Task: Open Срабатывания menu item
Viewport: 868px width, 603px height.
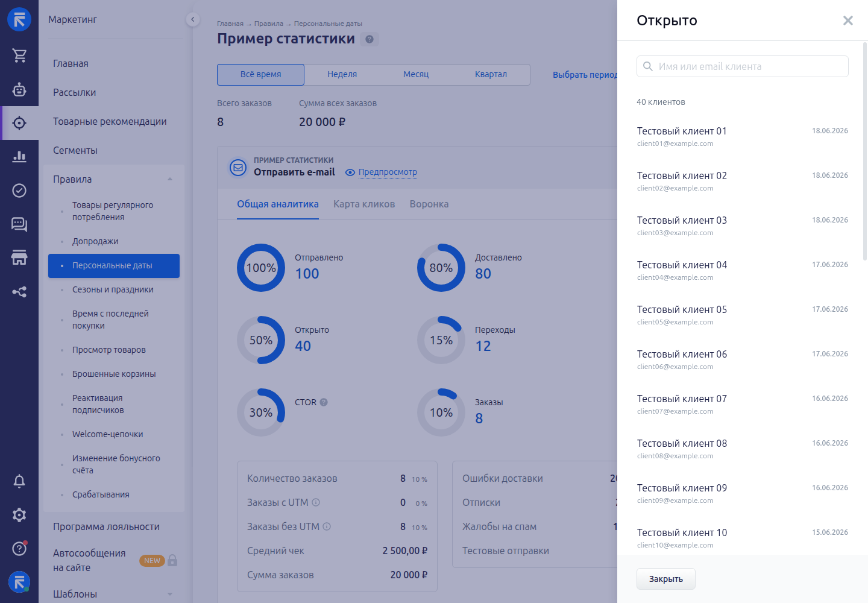Action: click(x=101, y=494)
